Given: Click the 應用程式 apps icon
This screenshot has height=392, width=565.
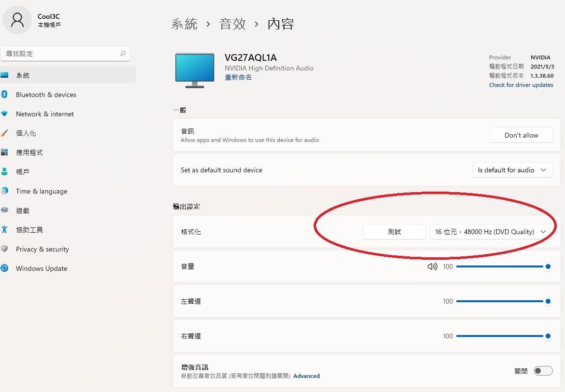Looking at the screenshot, I should 4,152.
